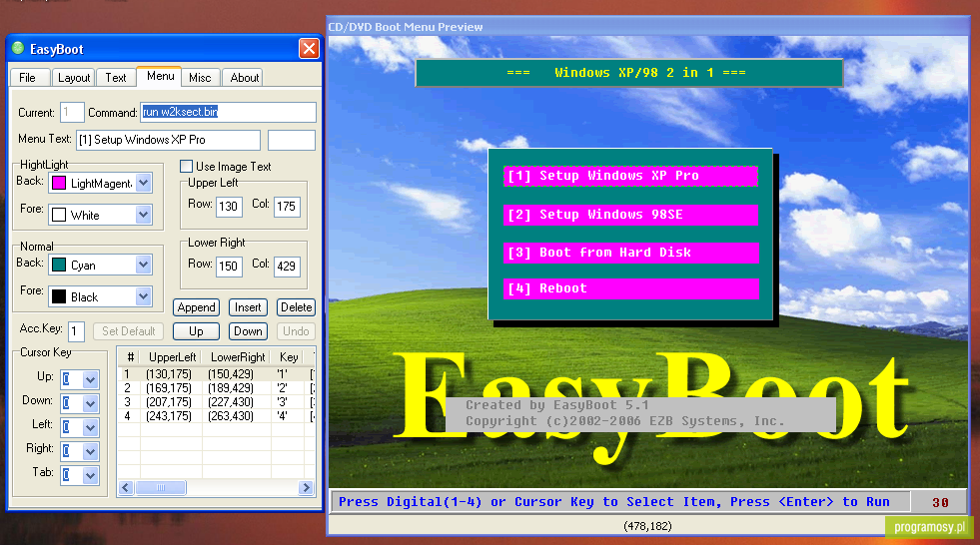This screenshot has width=980, height=545.
Task: Click the Acc.Key input field
Action: pos(76,330)
